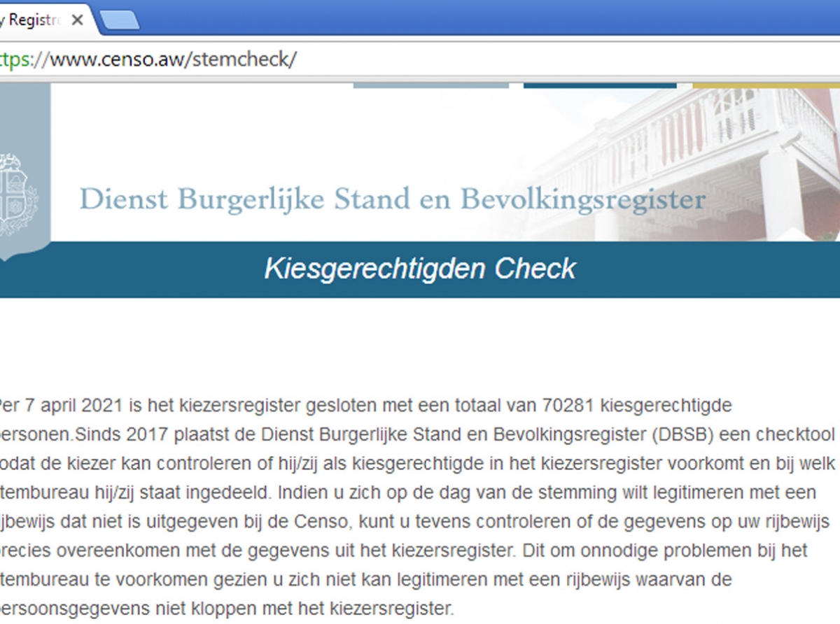Image resolution: width=840 pixels, height=624 pixels.
Task: Click the Kiesgerechtigden Check banner heading
Action: coord(420,269)
